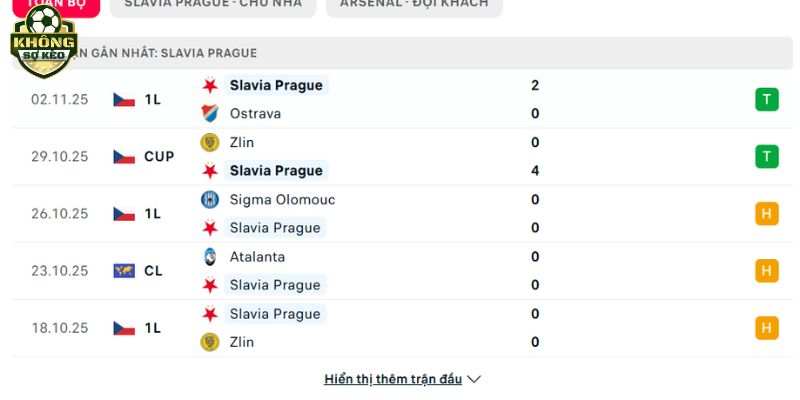Click the Champions League competition icon

(124, 270)
